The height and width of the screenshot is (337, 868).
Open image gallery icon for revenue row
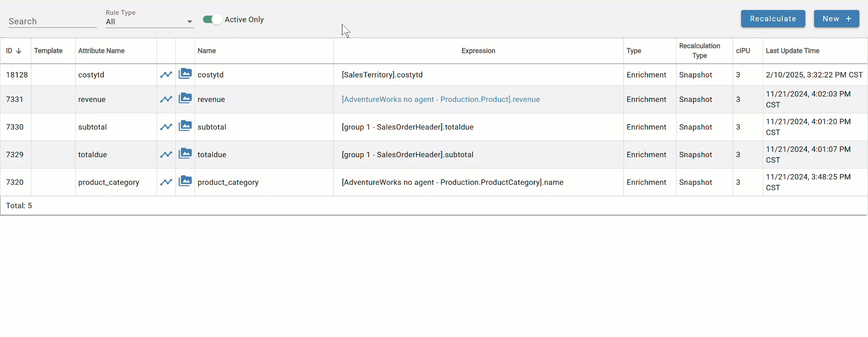pyautogui.click(x=185, y=98)
